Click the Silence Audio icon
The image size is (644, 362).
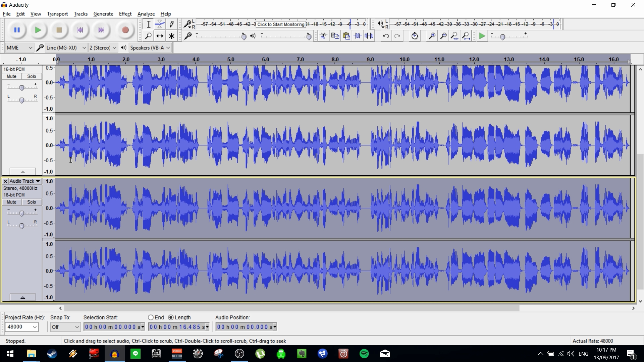pyautogui.click(x=369, y=36)
